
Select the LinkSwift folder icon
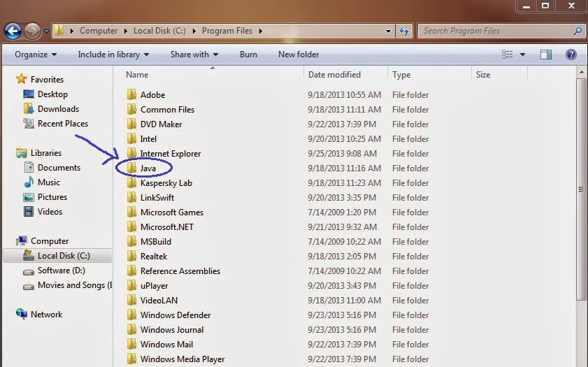coord(131,197)
